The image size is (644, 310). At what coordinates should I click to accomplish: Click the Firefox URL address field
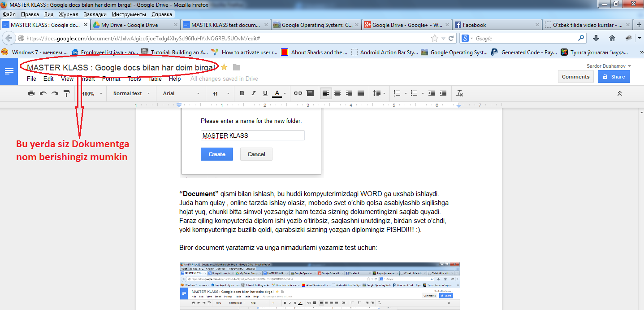(x=226, y=38)
